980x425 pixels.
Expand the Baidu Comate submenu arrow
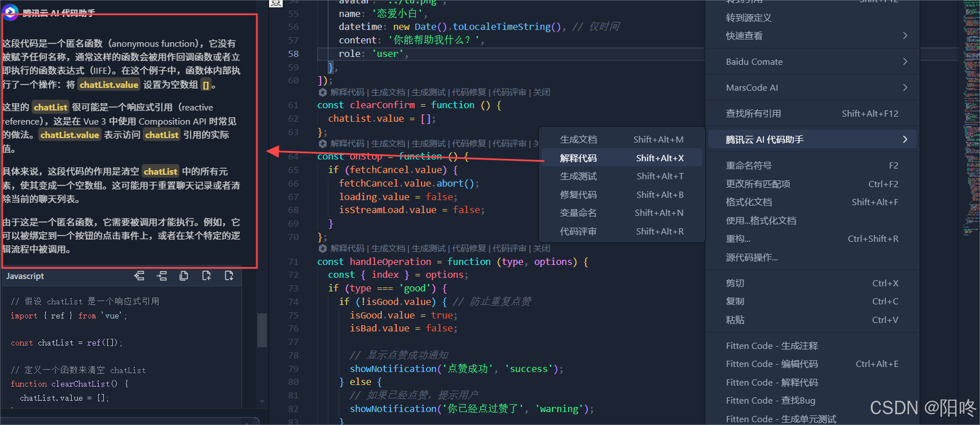[x=905, y=61]
